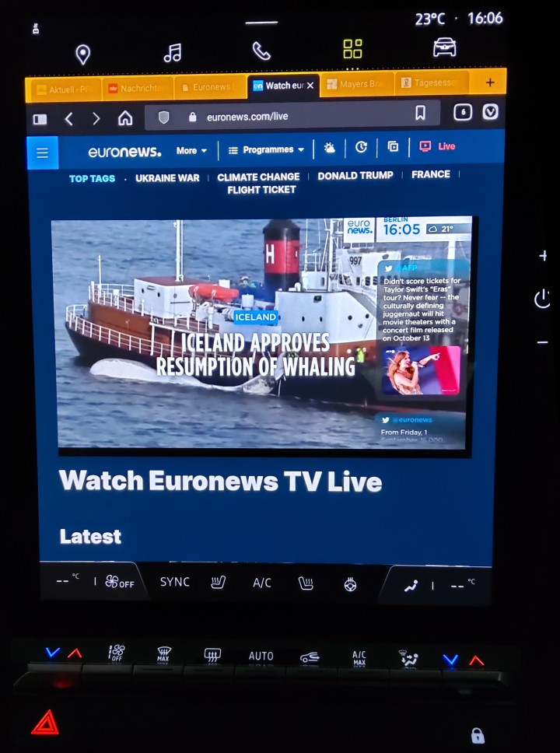This screenshot has height=753, width=560.
Task: Click the euronews logo in the header
Action: tap(125, 152)
